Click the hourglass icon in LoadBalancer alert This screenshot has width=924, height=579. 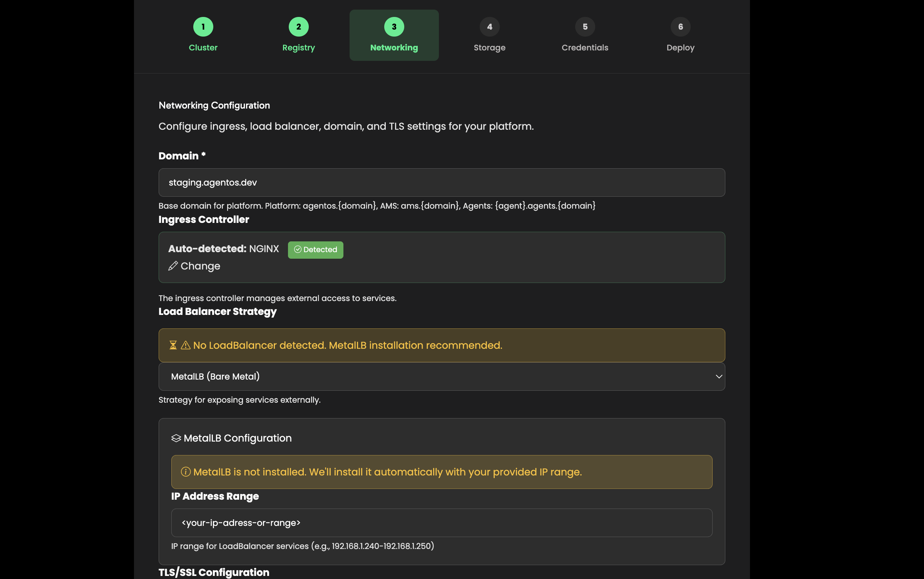(173, 345)
